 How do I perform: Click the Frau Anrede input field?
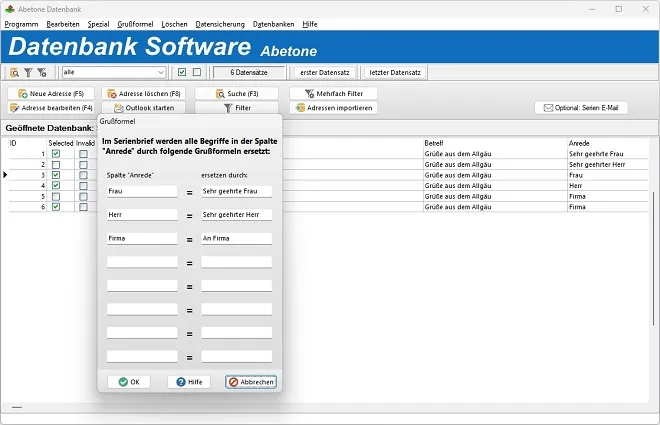click(x=142, y=191)
